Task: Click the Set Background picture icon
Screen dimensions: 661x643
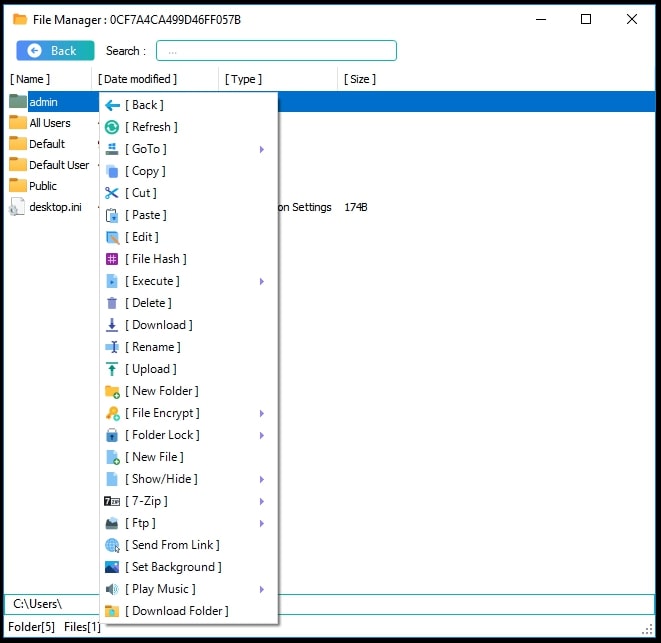Action: (x=112, y=567)
